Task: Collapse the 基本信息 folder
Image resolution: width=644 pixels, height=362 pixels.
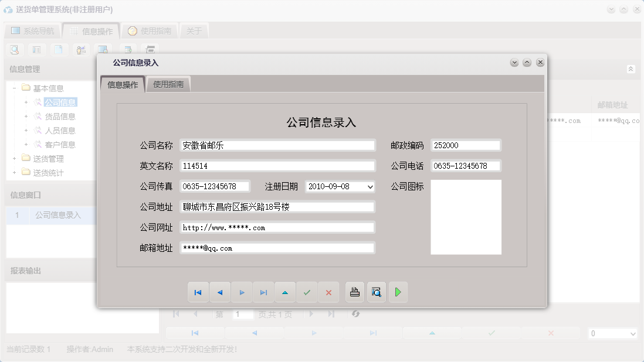Action: click(x=13, y=87)
